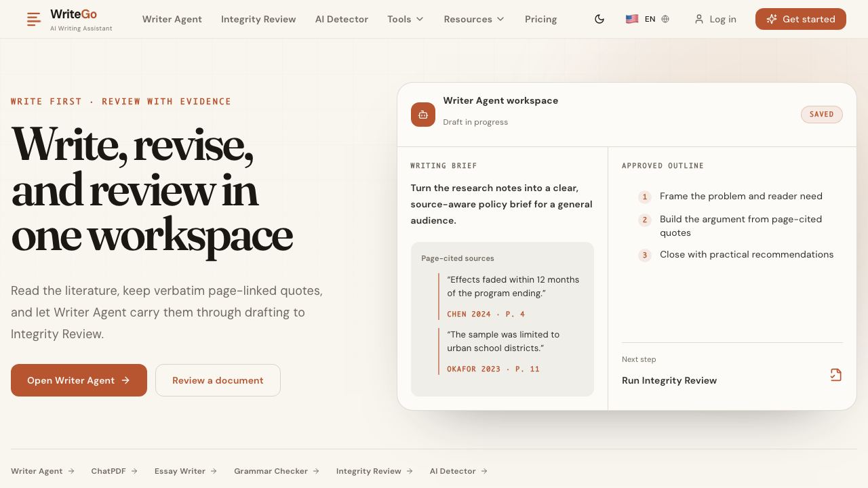Click the SAVED status badge
868x488 pixels.
pos(821,115)
